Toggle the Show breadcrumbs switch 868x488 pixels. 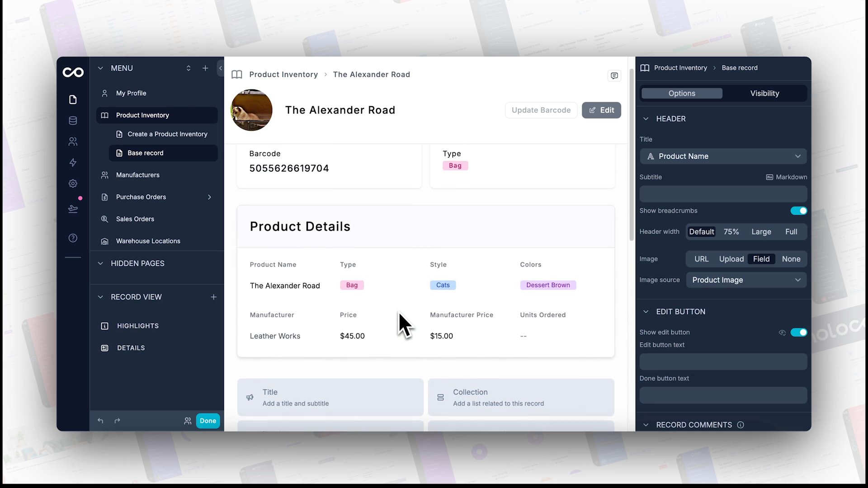click(x=798, y=211)
